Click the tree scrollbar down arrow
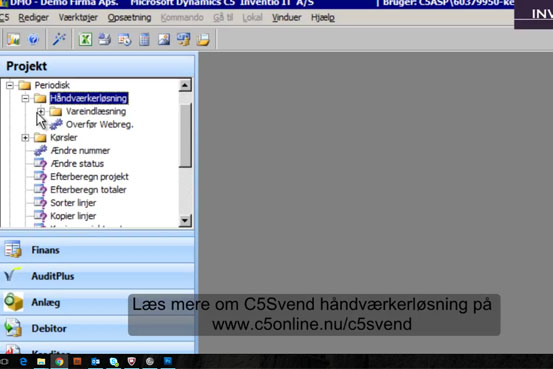 point(185,221)
